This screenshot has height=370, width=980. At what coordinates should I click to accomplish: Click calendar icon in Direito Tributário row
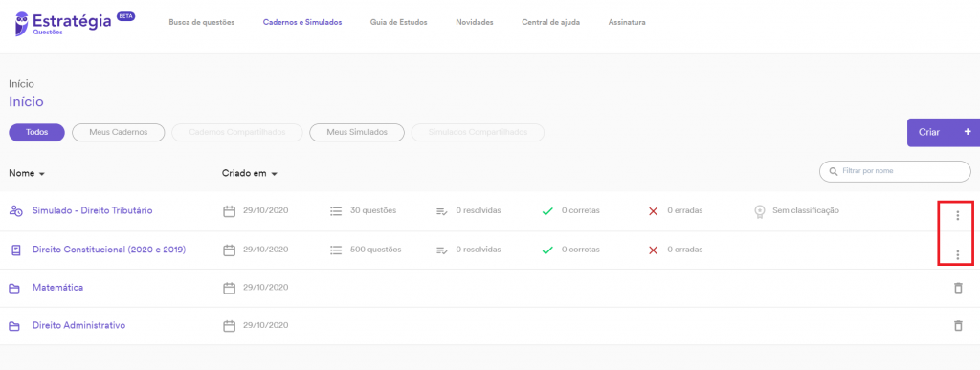coord(230,211)
